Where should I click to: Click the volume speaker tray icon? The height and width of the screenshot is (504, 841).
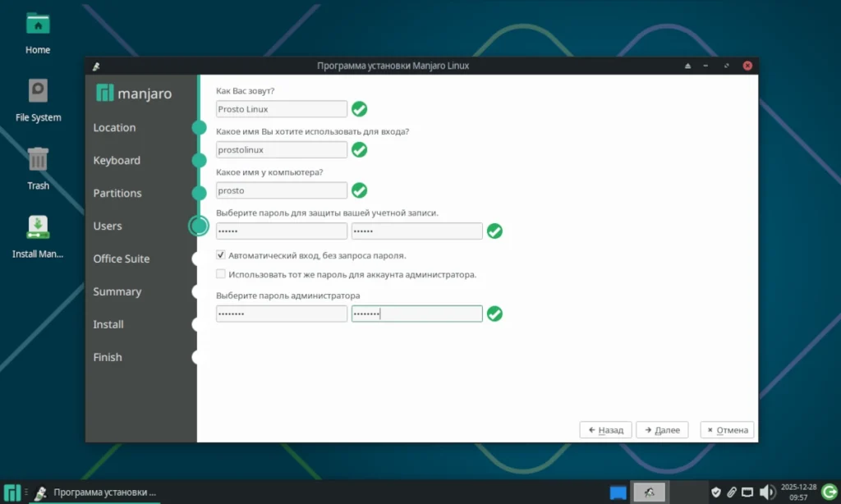(767, 493)
